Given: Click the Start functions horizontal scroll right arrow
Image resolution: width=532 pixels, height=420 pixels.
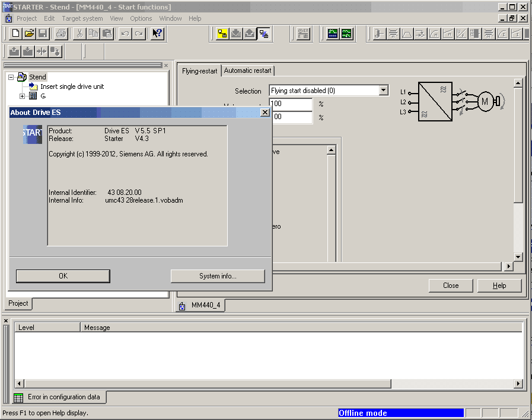Looking at the screenshot, I should [508, 267].
